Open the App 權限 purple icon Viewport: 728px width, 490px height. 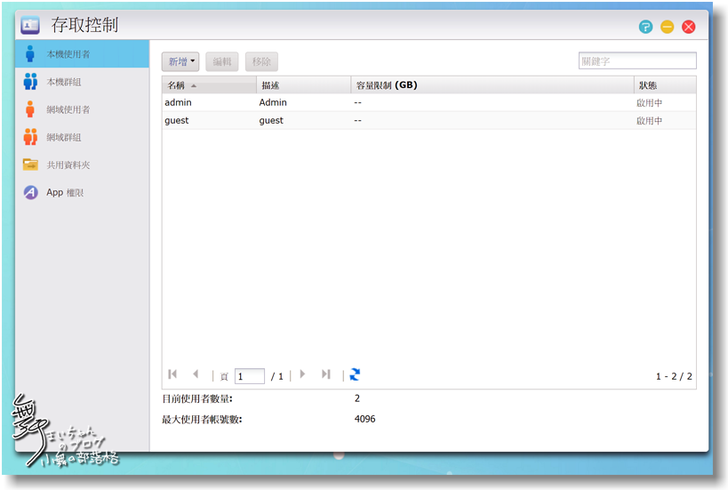[31, 192]
